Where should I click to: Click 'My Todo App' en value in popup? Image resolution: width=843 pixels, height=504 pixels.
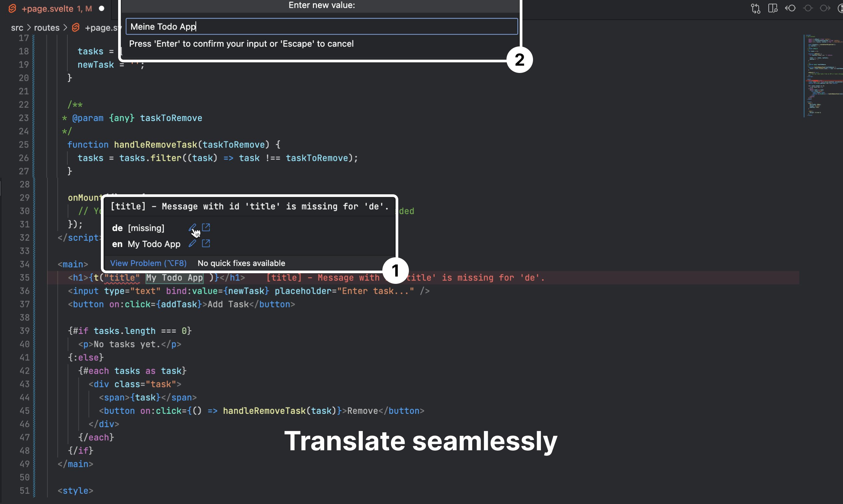click(x=154, y=244)
